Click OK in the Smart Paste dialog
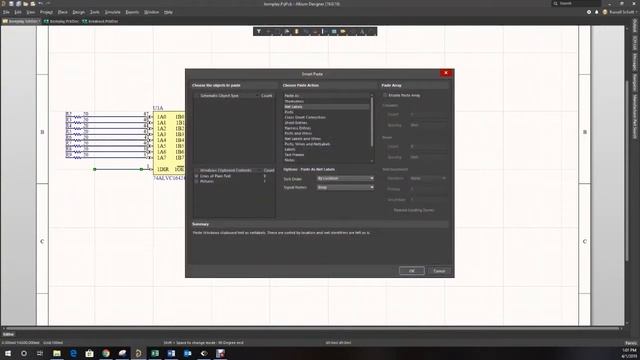The image size is (640, 360). click(411, 271)
